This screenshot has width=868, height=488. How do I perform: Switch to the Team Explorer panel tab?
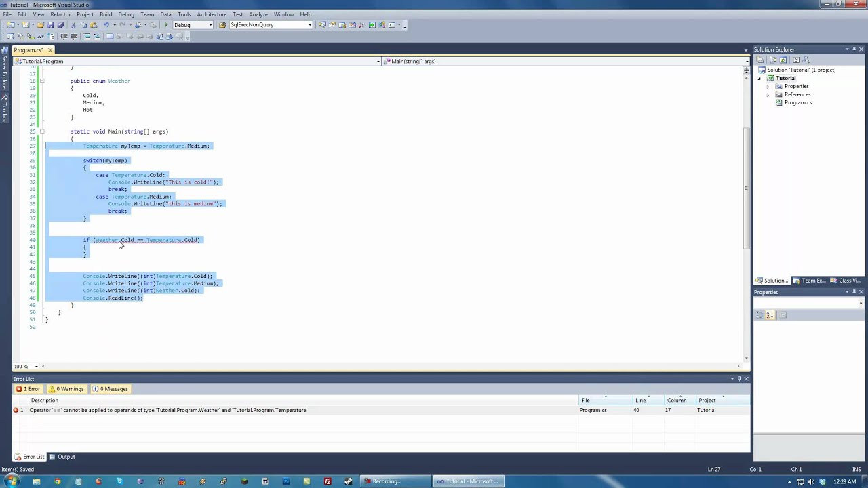click(810, 281)
